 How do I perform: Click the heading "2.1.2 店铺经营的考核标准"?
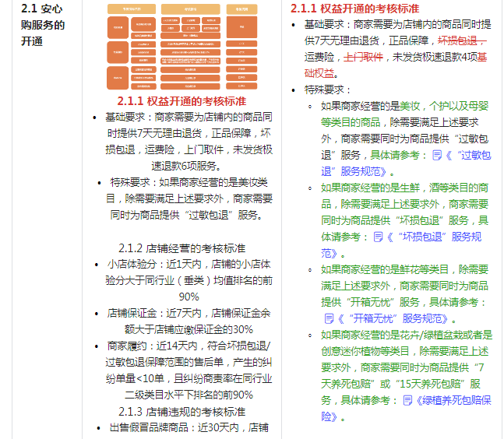tap(182, 248)
